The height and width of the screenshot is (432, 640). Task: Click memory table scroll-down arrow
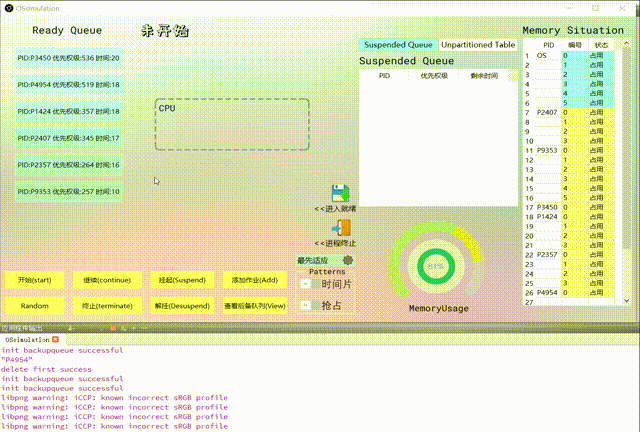(627, 301)
